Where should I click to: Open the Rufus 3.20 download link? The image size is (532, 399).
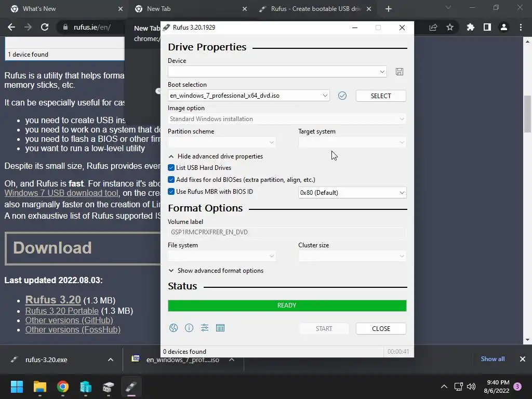(x=53, y=300)
